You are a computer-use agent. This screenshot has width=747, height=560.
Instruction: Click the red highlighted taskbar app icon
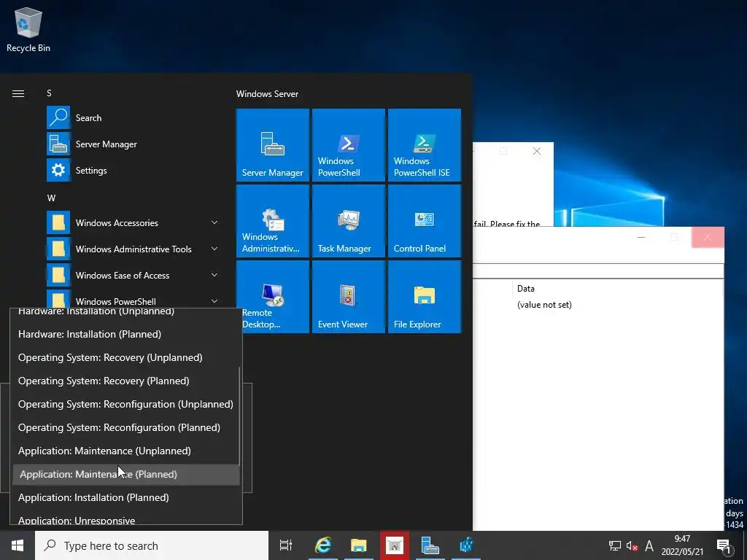coord(395,545)
